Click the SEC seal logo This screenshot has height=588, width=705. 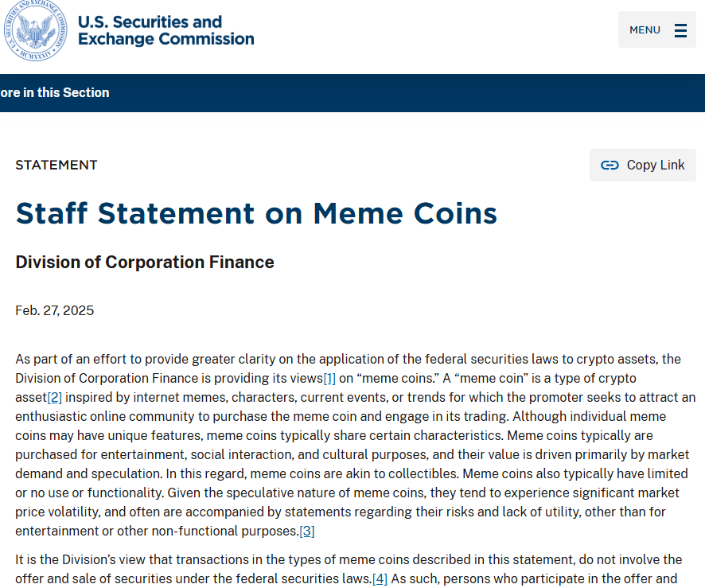(x=36, y=30)
